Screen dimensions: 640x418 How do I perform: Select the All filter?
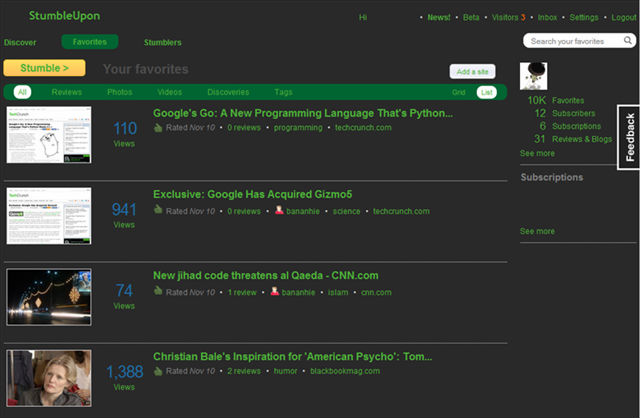click(22, 92)
